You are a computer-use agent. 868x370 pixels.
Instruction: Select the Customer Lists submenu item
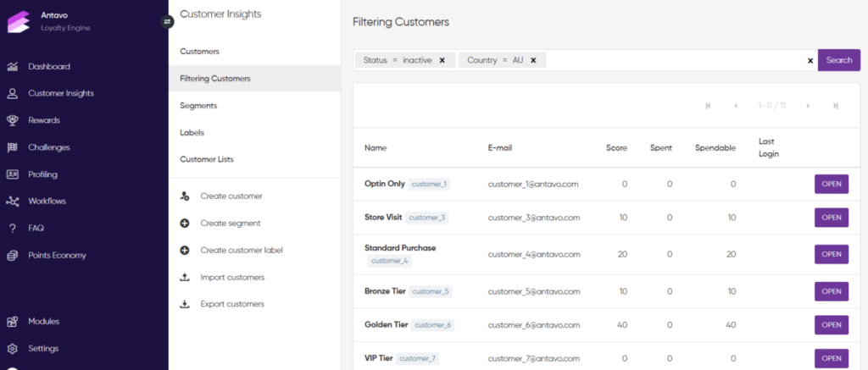(x=254, y=159)
